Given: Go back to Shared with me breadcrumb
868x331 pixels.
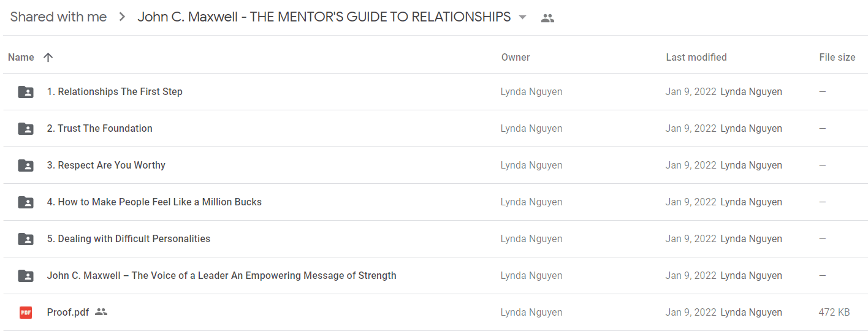Looking at the screenshot, I should (58, 17).
